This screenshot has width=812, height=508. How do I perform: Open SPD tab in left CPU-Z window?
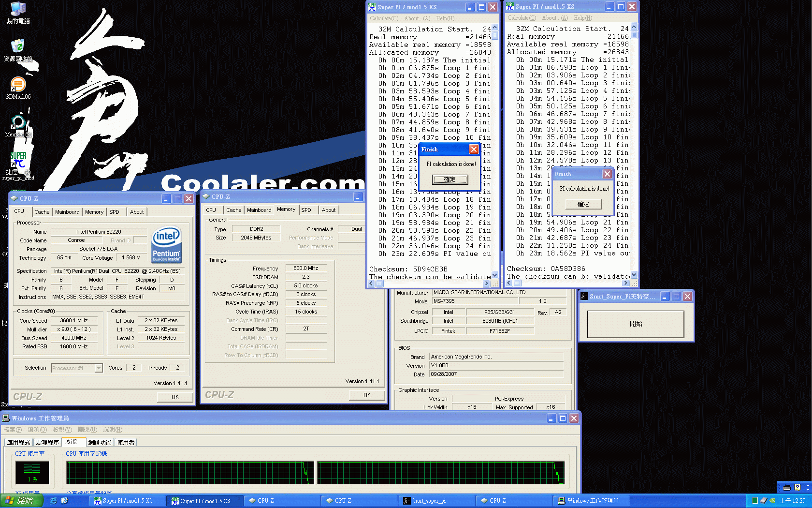tap(114, 212)
